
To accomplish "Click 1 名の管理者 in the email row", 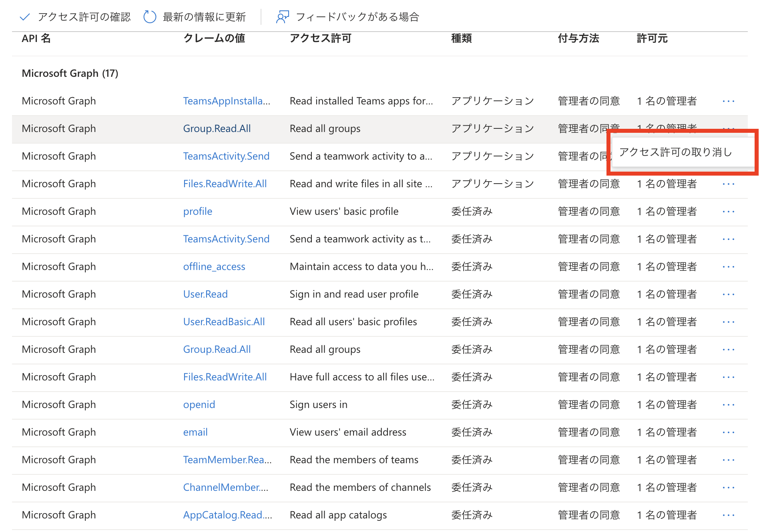I will click(x=667, y=432).
